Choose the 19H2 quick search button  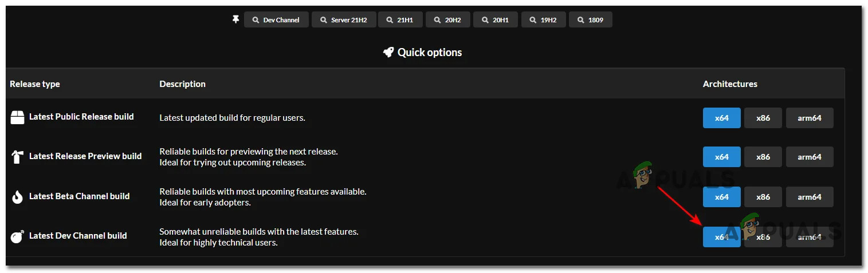(543, 20)
